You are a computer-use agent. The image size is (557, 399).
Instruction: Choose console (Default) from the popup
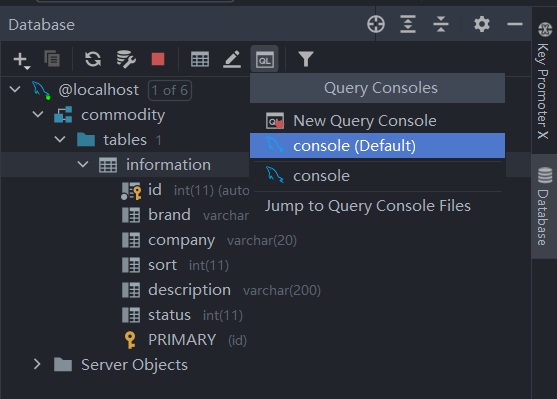(377, 146)
